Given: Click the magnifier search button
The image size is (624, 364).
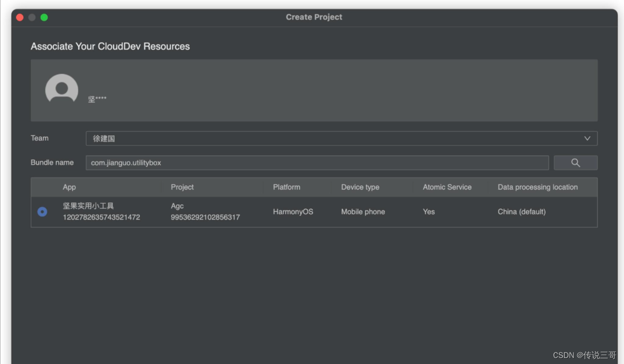Looking at the screenshot, I should (575, 163).
